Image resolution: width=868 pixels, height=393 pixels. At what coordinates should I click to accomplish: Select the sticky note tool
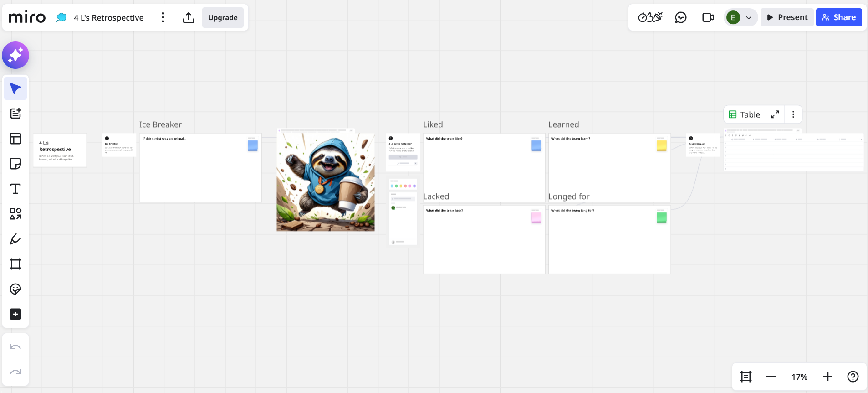click(x=15, y=164)
